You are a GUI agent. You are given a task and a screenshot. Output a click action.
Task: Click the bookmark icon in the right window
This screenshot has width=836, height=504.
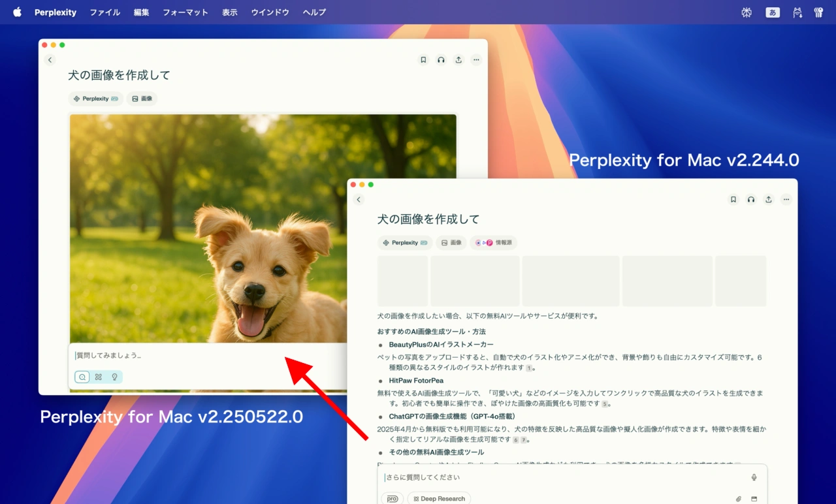coord(733,200)
